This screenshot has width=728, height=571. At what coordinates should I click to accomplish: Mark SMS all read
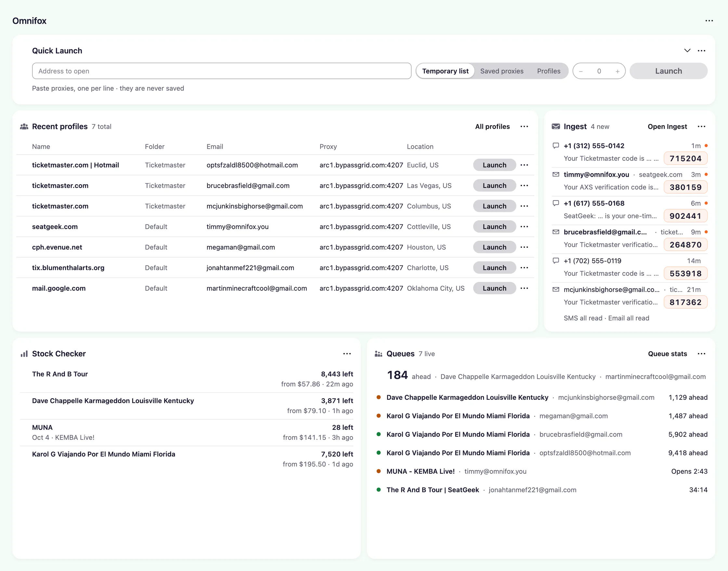[583, 318]
